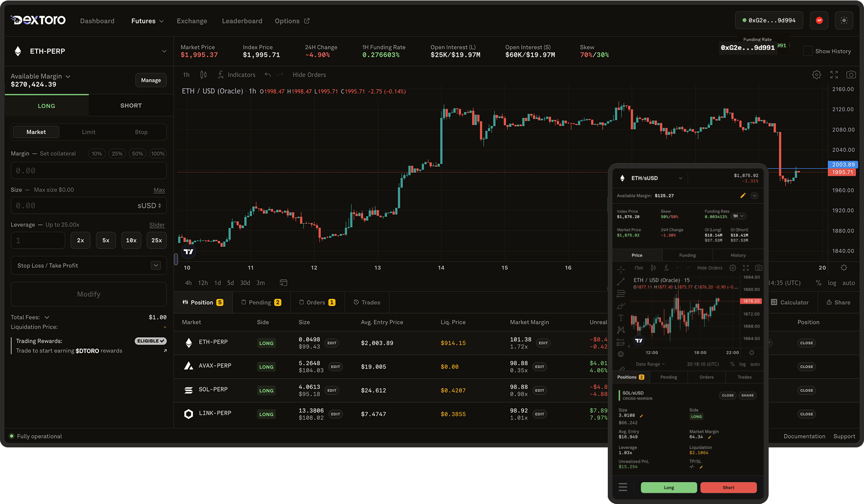Image resolution: width=864 pixels, height=504 pixels.
Task: Open hamburger menu in mobile view
Action: (623, 487)
